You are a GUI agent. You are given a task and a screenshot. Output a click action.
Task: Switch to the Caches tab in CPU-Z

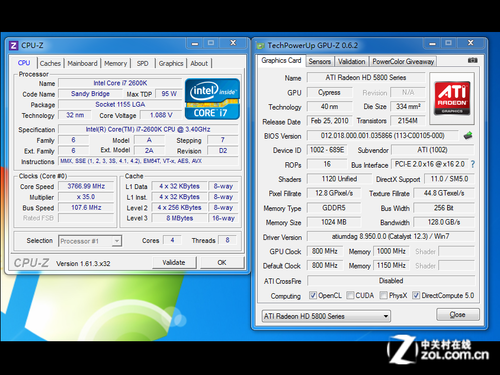click(50, 63)
